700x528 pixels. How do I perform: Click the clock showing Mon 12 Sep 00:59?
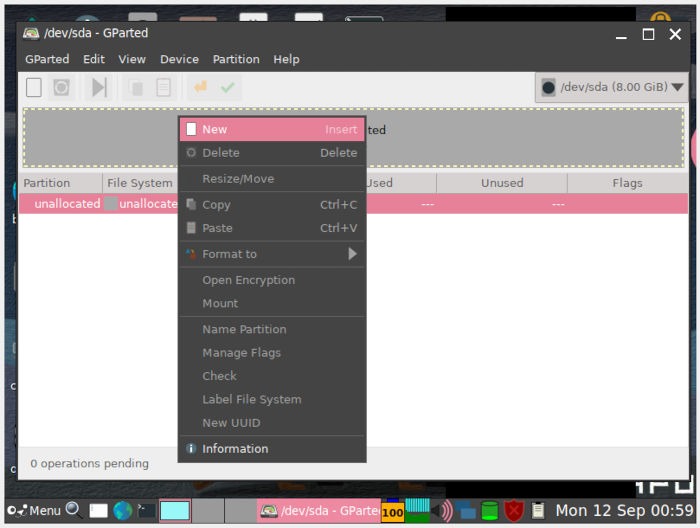[625, 511]
